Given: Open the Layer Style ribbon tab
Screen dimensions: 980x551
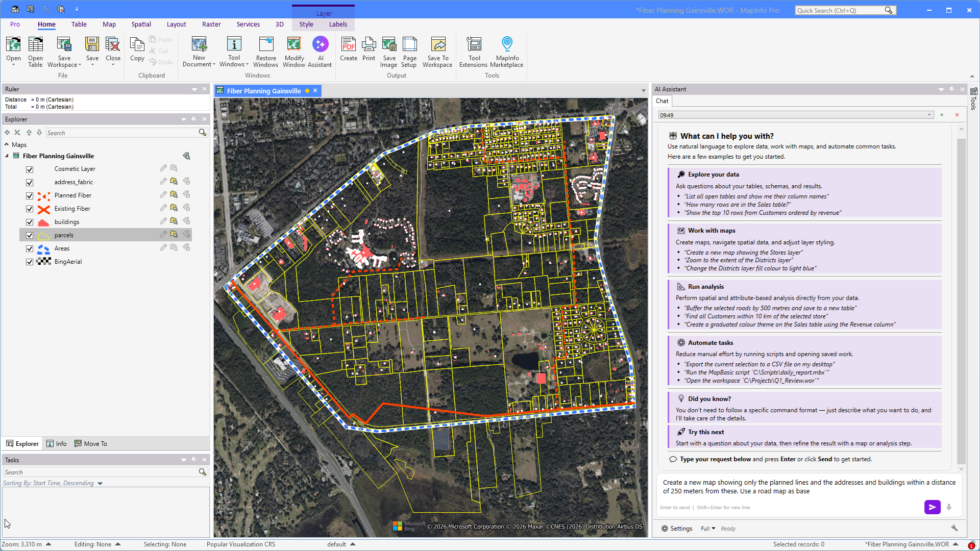Looking at the screenshot, I should pos(306,24).
